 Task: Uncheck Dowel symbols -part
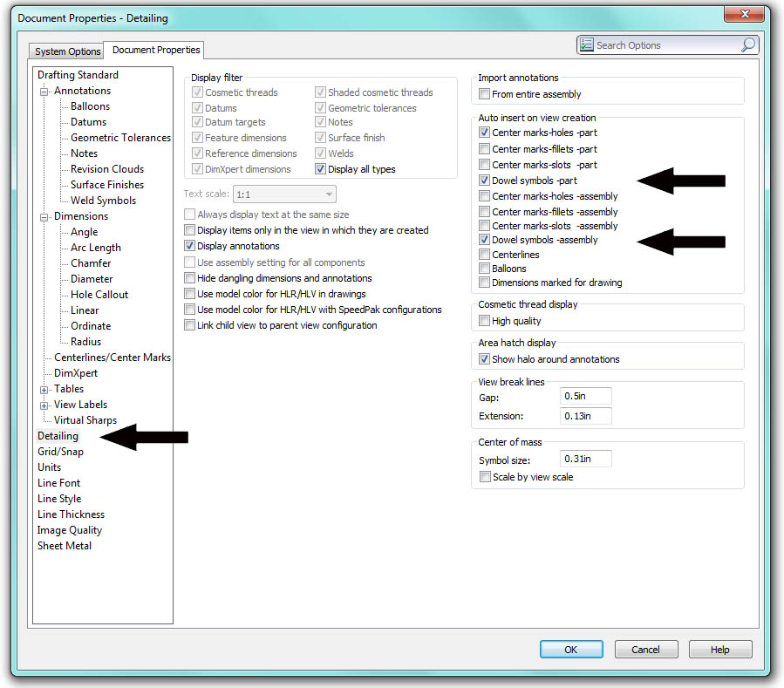[x=485, y=181]
